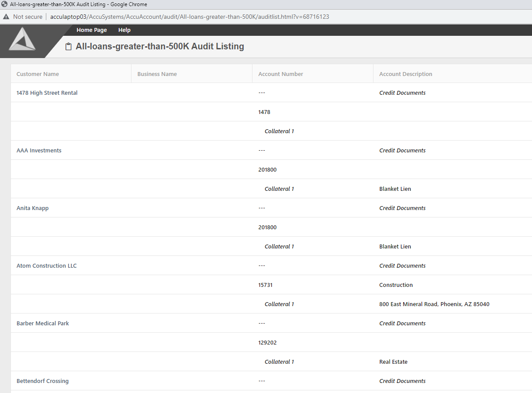Open the Barber Medical Park customer
The height and width of the screenshot is (393, 532).
click(42, 324)
